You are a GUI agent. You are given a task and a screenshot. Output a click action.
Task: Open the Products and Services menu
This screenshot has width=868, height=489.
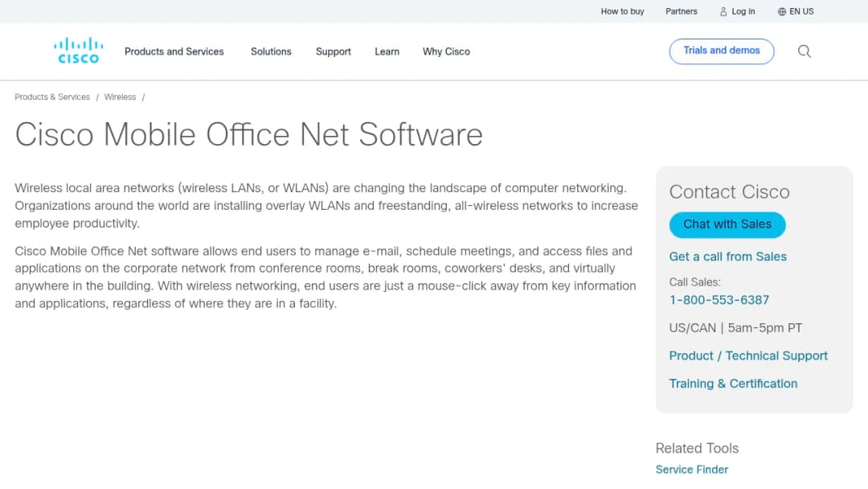174,51
